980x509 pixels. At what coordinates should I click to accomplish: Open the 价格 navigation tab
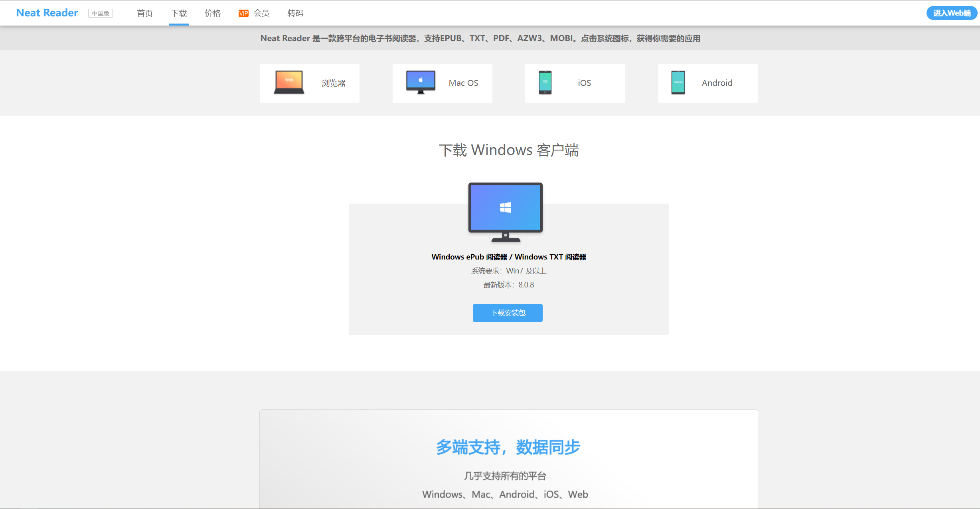[213, 13]
